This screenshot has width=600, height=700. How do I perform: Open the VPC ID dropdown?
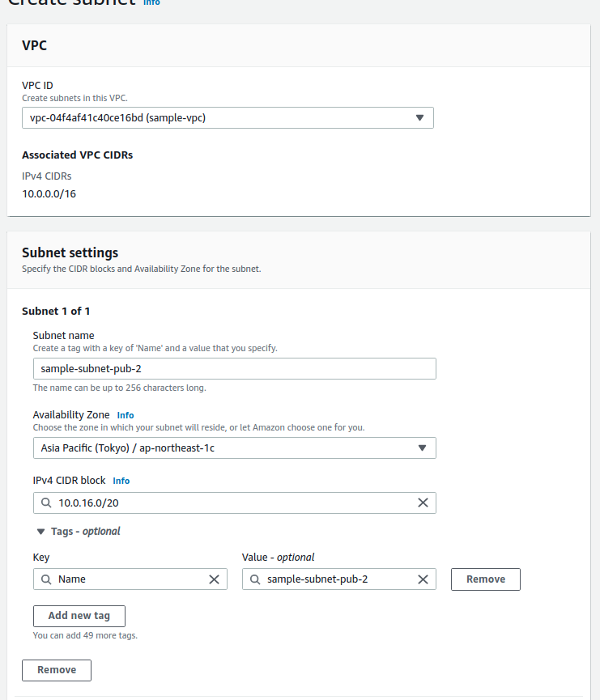(228, 118)
